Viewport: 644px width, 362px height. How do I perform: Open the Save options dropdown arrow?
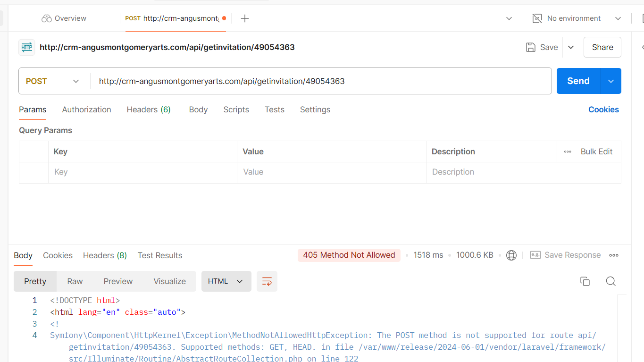[571, 47]
